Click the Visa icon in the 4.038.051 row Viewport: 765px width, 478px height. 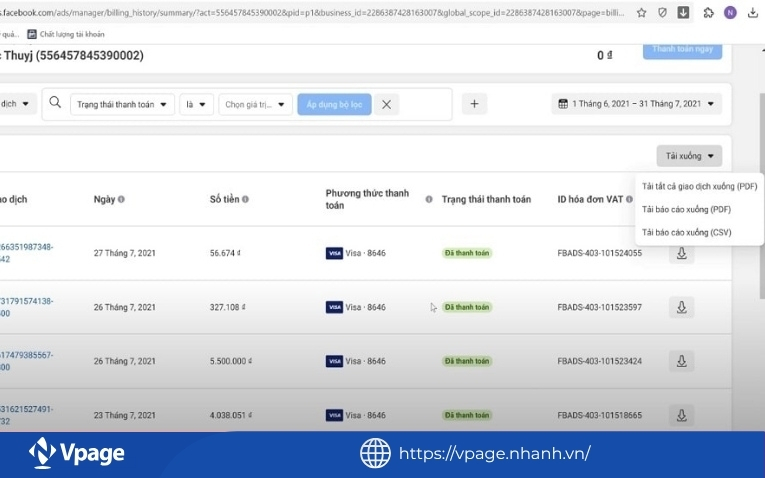[334, 416]
